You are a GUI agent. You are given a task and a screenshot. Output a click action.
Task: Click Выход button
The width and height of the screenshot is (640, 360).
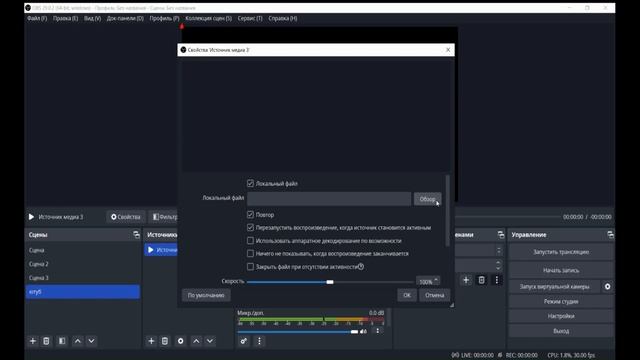[x=561, y=331]
